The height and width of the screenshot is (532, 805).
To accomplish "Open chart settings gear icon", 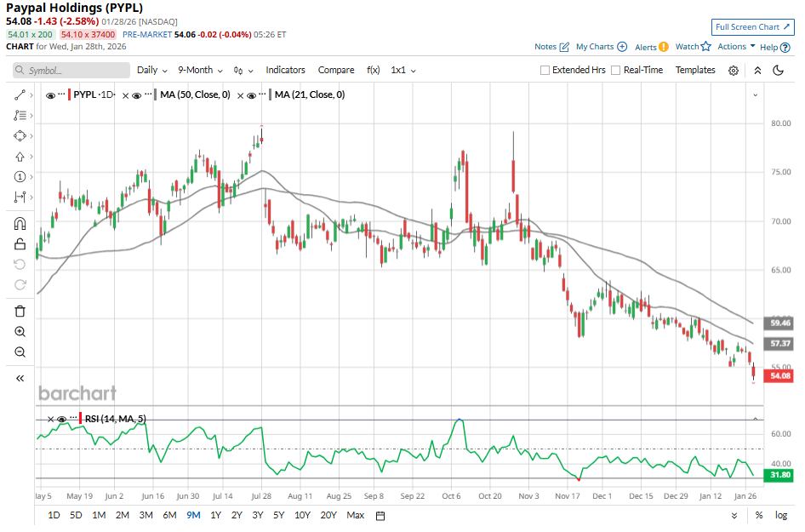I will tap(734, 71).
